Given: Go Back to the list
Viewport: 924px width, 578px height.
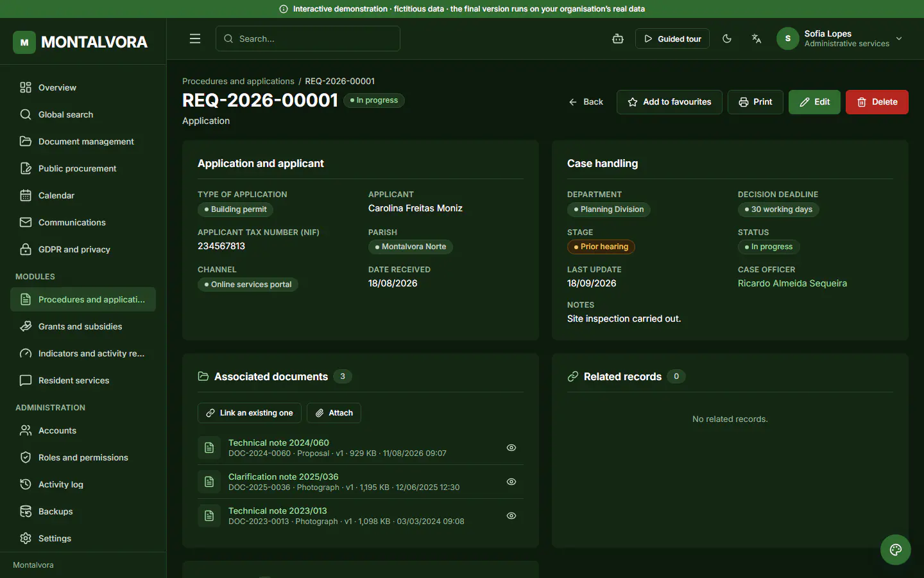Looking at the screenshot, I should (x=585, y=102).
